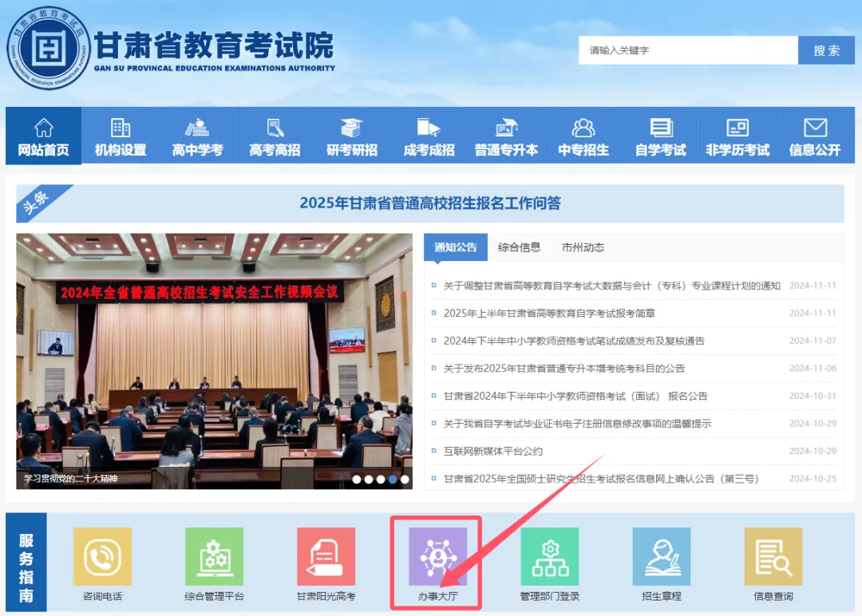Click the 招生章程 icon

pyautogui.click(x=661, y=556)
